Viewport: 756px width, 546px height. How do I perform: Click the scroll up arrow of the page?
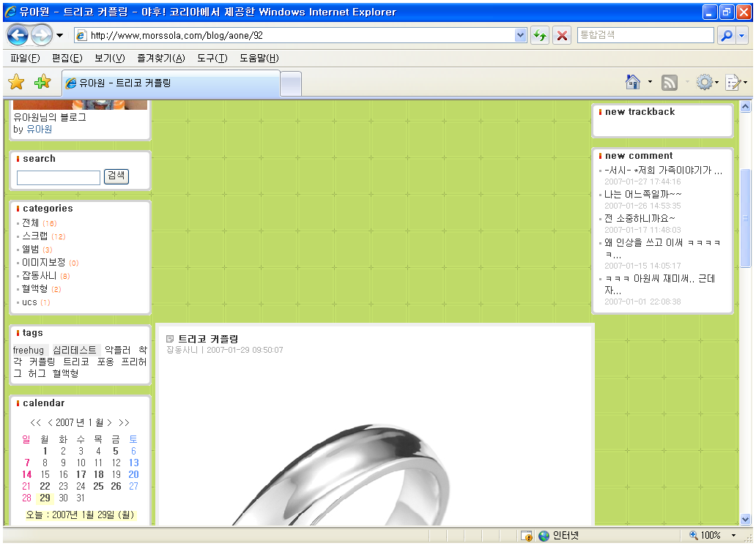(x=746, y=106)
